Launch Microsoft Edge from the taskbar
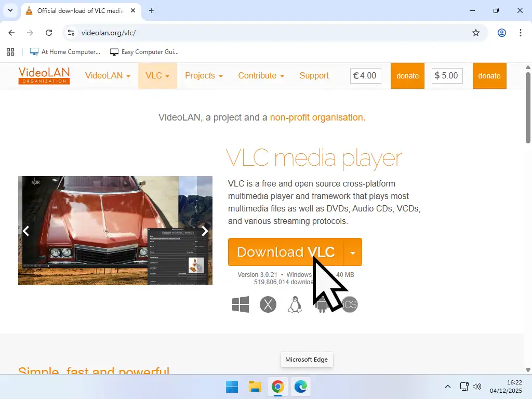This screenshot has width=532, height=399. pos(301,387)
